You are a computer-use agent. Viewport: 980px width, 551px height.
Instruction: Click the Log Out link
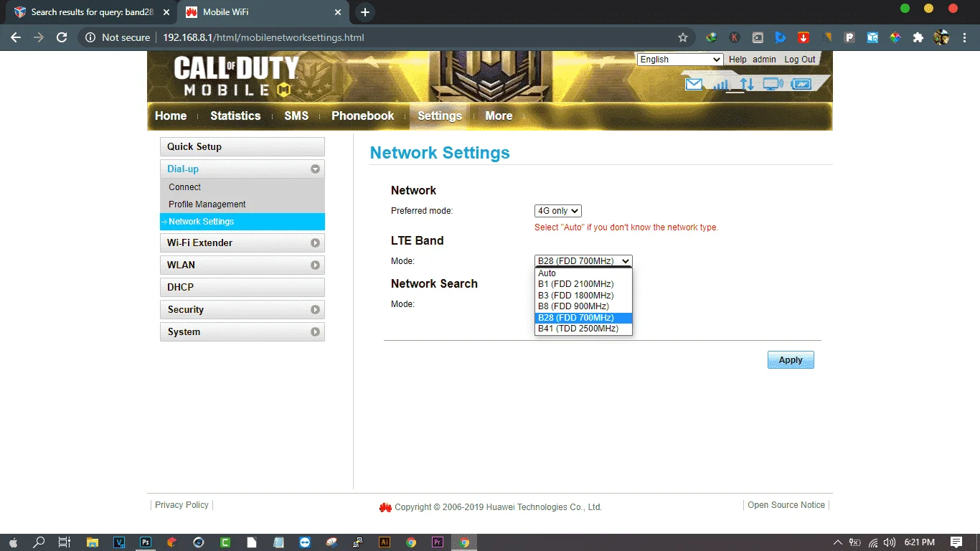point(799,60)
